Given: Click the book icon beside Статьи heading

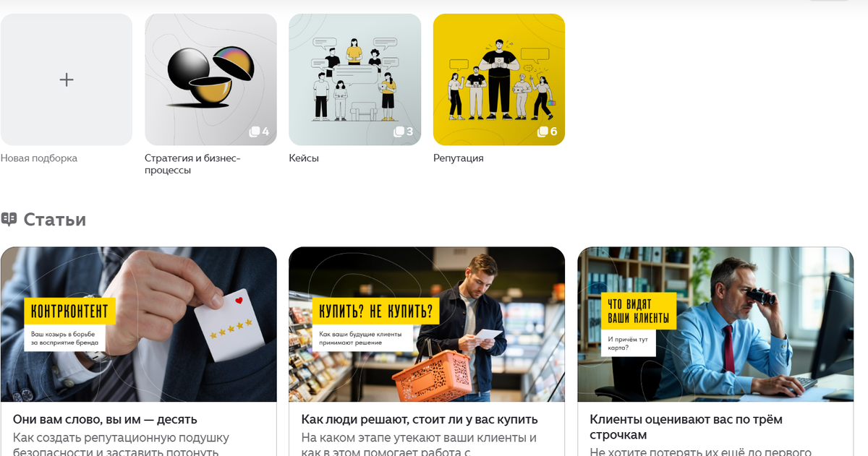Looking at the screenshot, I should pos(9,219).
